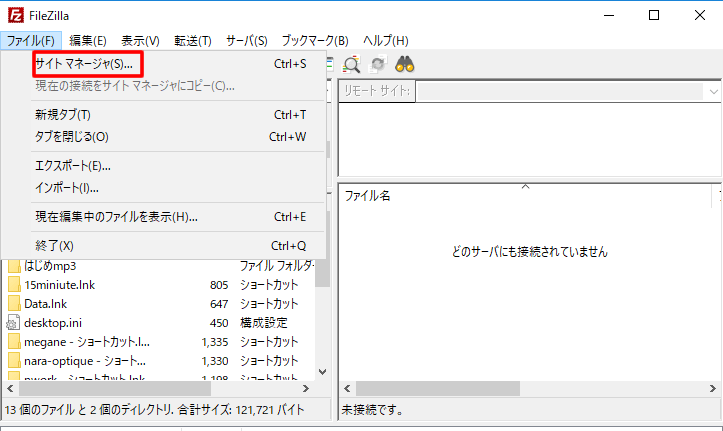723x431 pixels.
Task: Click the magnifier filename filter toolbar icon
Action: 352,64
